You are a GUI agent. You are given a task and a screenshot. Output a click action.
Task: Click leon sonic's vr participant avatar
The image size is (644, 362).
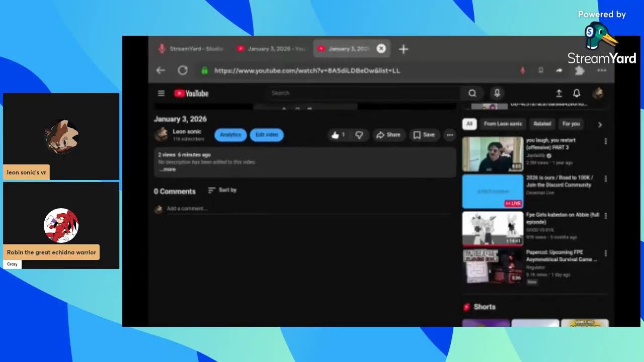[61, 136]
